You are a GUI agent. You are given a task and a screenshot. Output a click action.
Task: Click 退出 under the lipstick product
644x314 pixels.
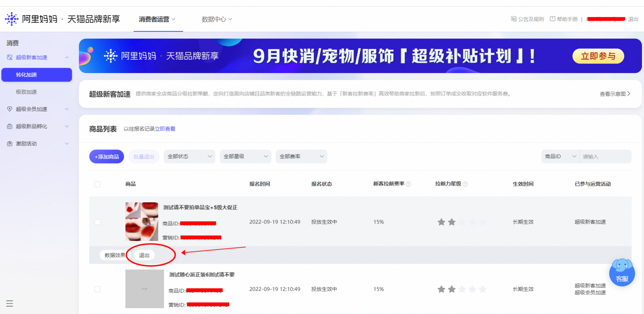tap(144, 255)
